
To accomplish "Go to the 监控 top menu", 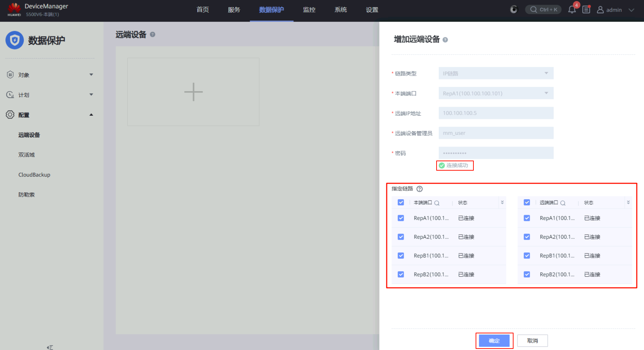I will coord(309,10).
